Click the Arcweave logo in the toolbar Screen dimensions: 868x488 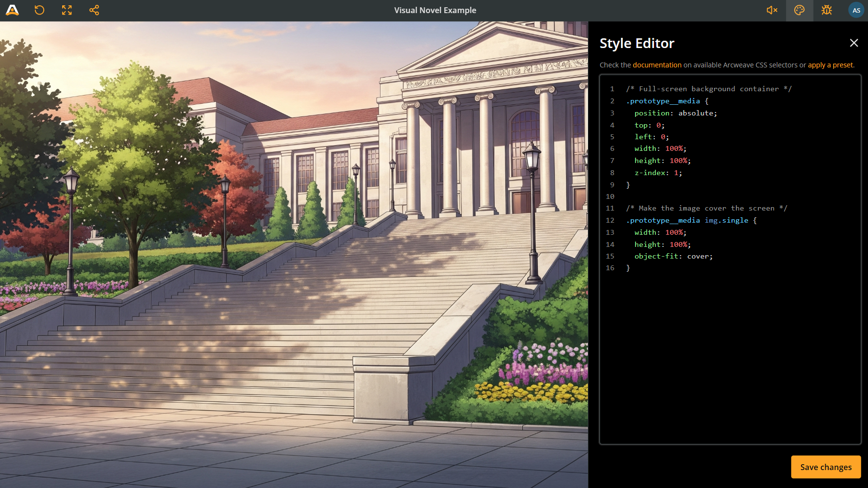tap(12, 10)
